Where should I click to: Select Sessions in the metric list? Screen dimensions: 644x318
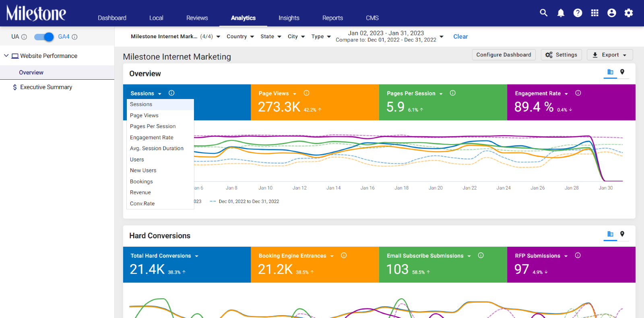[160, 105]
